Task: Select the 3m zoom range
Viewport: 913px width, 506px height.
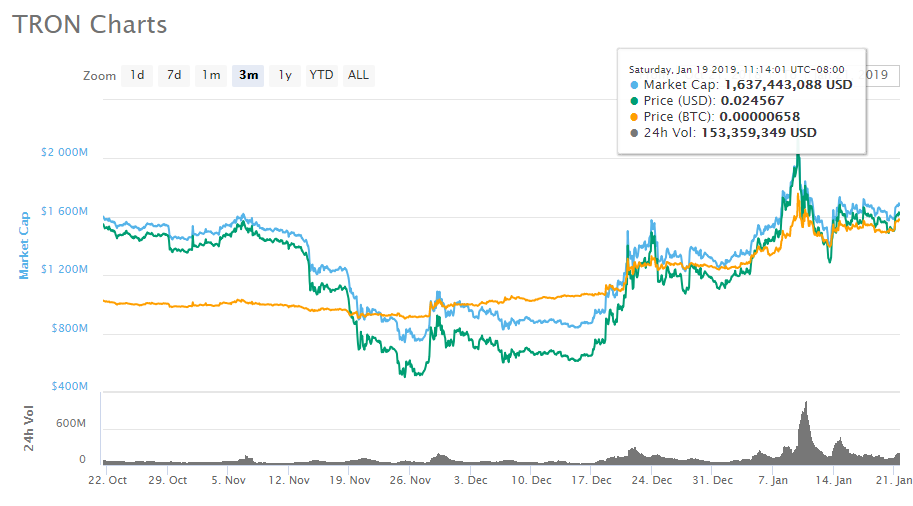Action: 248,75
